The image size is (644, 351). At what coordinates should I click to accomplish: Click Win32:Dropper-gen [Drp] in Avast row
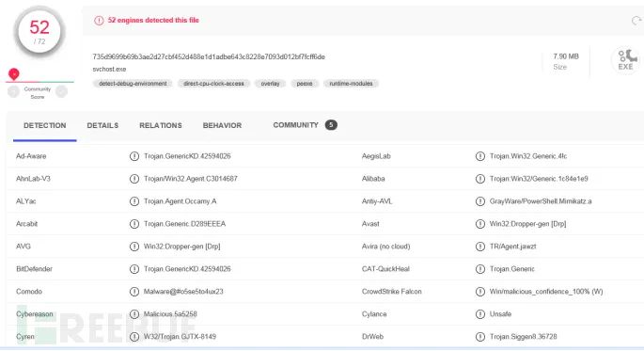(527, 224)
